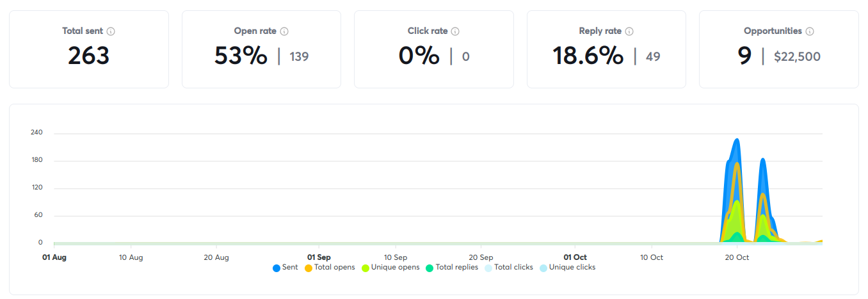The width and height of the screenshot is (868, 299).
Task: Open the Click rate info tooltip icon
Action: pyautogui.click(x=454, y=31)
